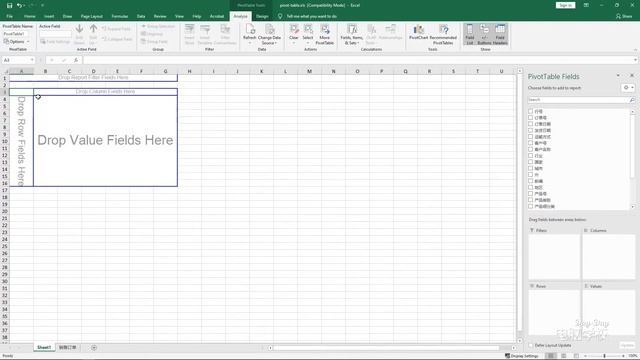Click the Ribbon Display Options icon in the title bar

click(x=586, y=5)
